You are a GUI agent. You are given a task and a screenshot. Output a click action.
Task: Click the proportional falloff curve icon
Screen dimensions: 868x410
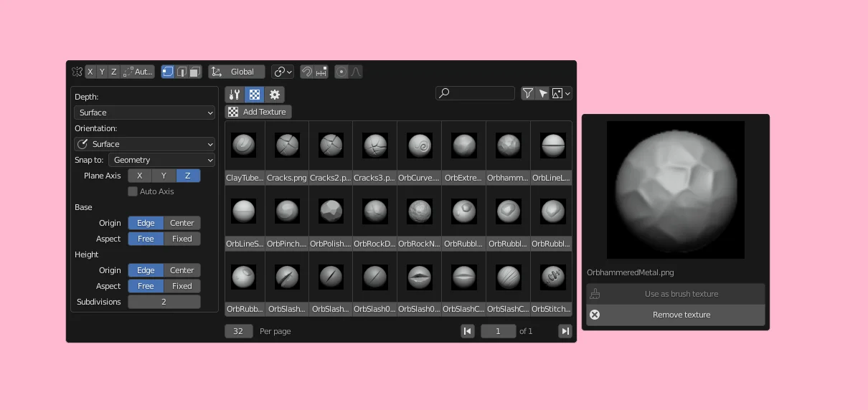(356, 72)
